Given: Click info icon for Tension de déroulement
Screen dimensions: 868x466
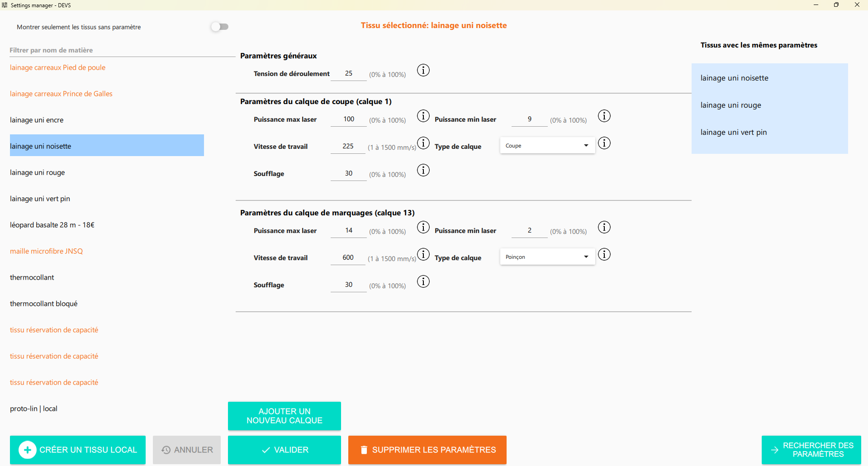Looking at the screenshot, I should (423, 71).
